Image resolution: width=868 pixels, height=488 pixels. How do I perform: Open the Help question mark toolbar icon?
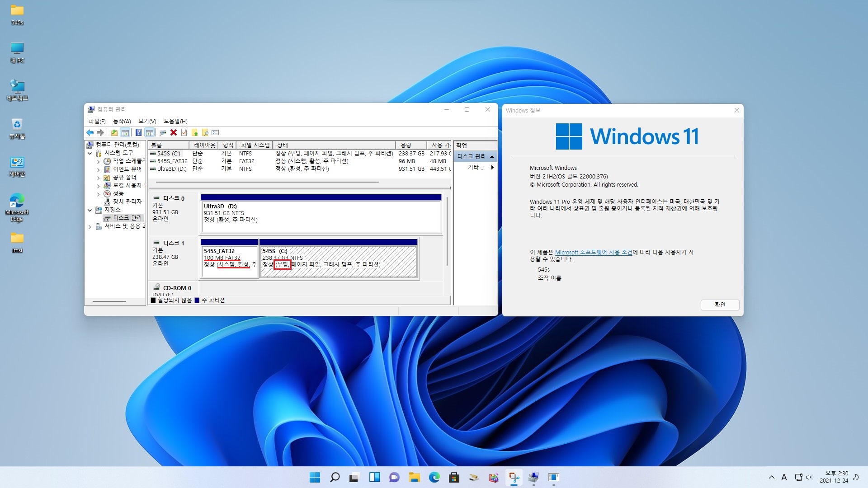coord(138,132)
